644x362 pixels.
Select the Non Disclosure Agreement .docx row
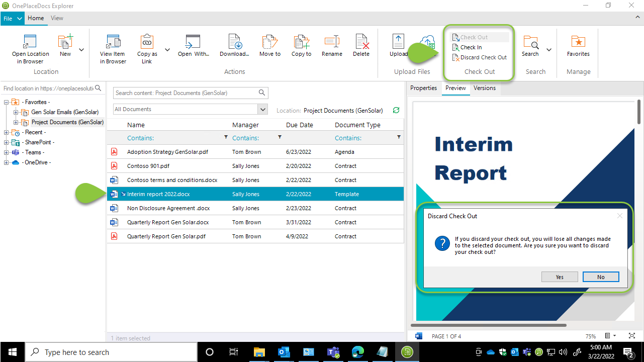(255, 208)
